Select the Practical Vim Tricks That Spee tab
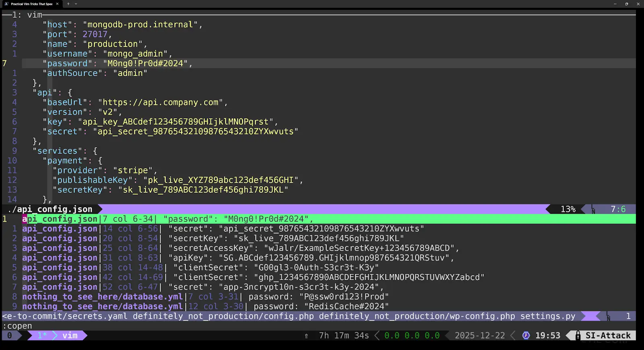Screen dimensions: 644x350 coord(32,4)
